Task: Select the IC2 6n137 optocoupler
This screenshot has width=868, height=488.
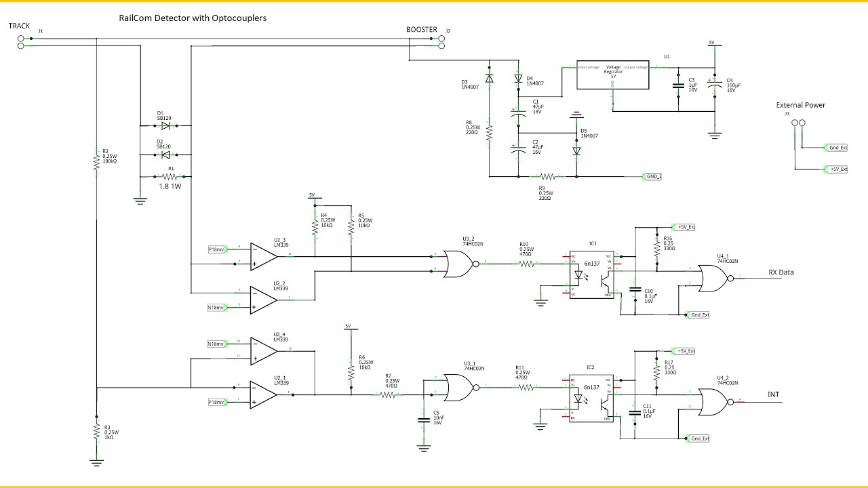Action: pyautogui.click(x=590, y=399)
